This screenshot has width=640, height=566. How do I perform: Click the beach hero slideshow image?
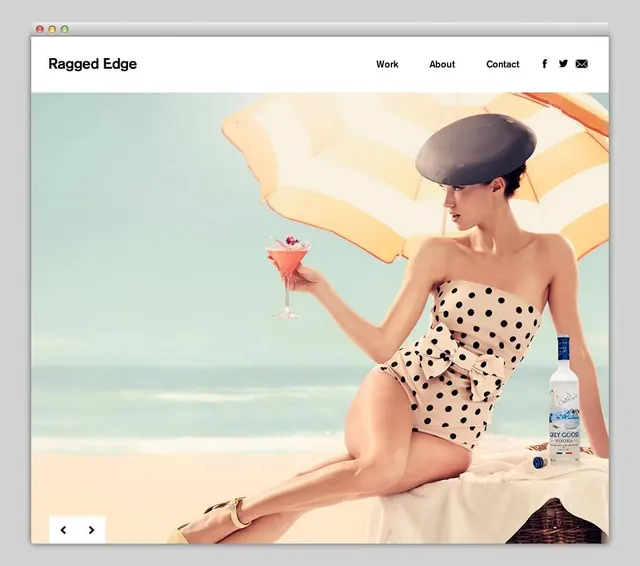(320, 318)
